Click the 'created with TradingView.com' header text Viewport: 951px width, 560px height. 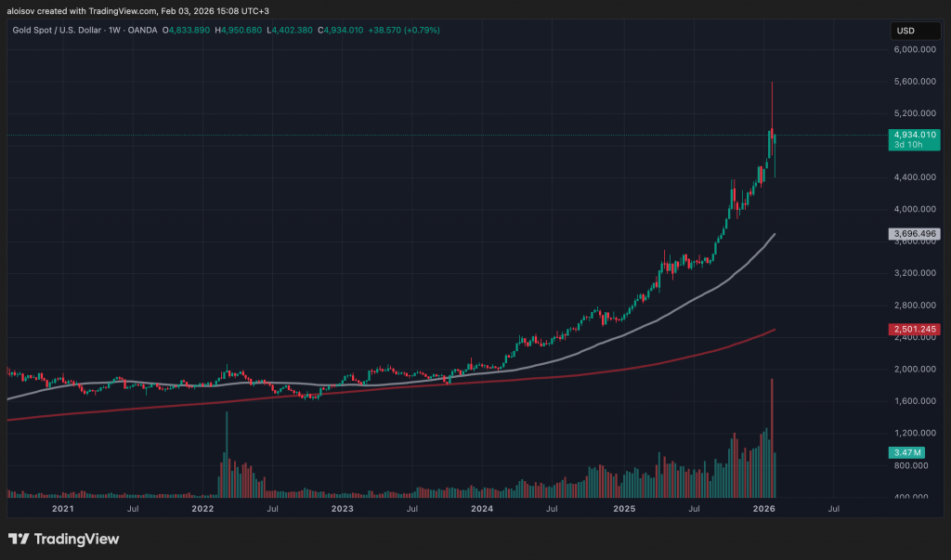97,9
